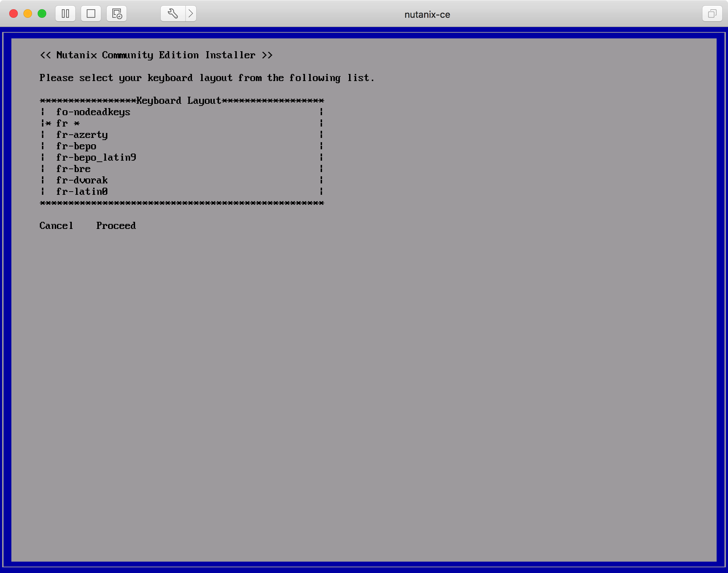Click the Keyboard Layout list header
728x573 pixels.
178,101
